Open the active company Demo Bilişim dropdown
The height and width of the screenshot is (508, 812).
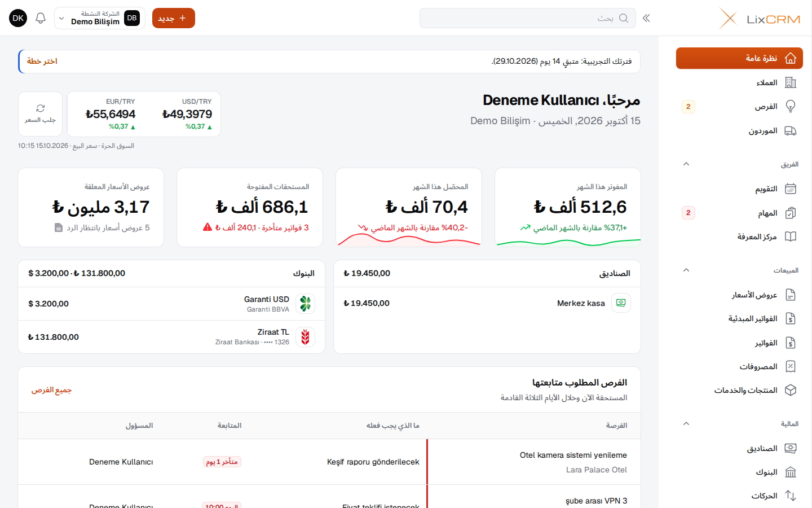[x=100, y=18]
